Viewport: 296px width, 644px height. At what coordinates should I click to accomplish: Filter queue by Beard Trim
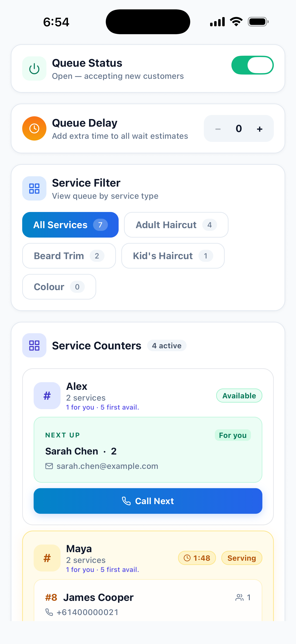(x=69, y=256)
